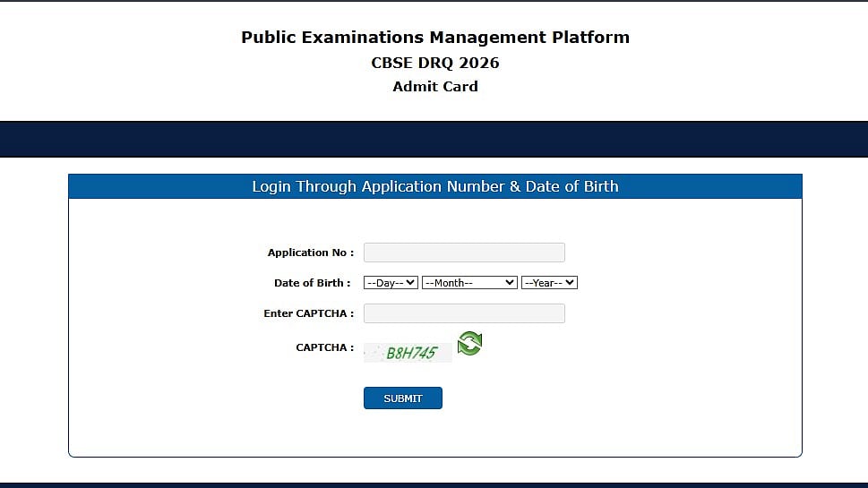Click the CBSE DRQ 2026 heading
Screen dimensions: 868x488
click(435, 63)
